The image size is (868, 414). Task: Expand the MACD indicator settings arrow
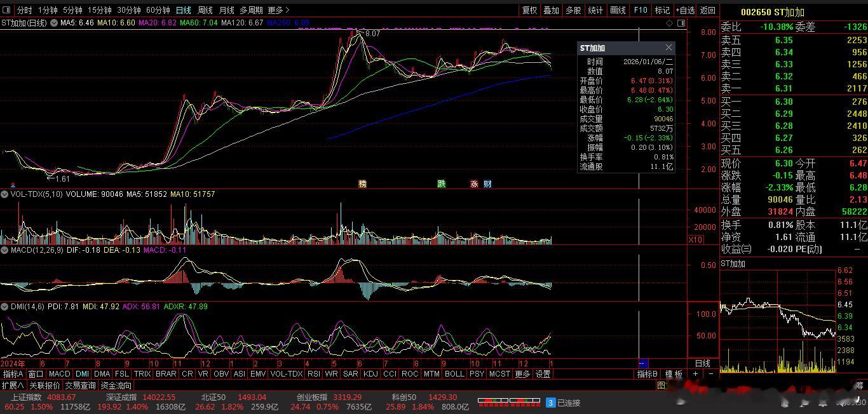(5, 250)
